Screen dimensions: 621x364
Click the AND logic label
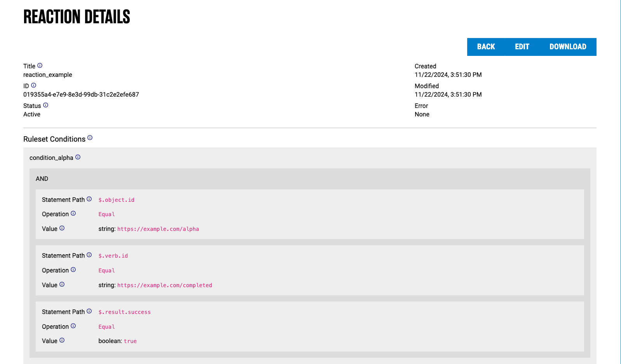[42, 179]
